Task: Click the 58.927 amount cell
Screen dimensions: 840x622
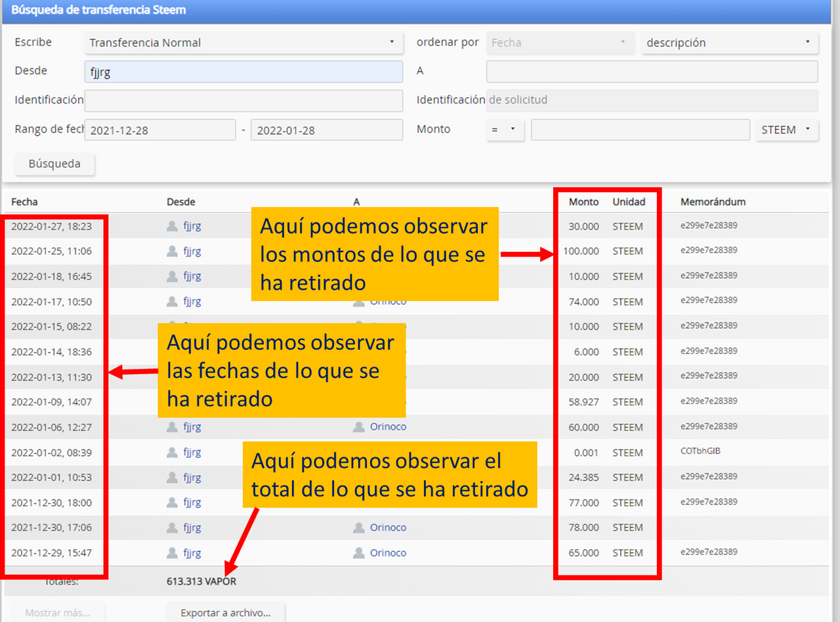Action: pyautogui.click(x=583, y=402)
